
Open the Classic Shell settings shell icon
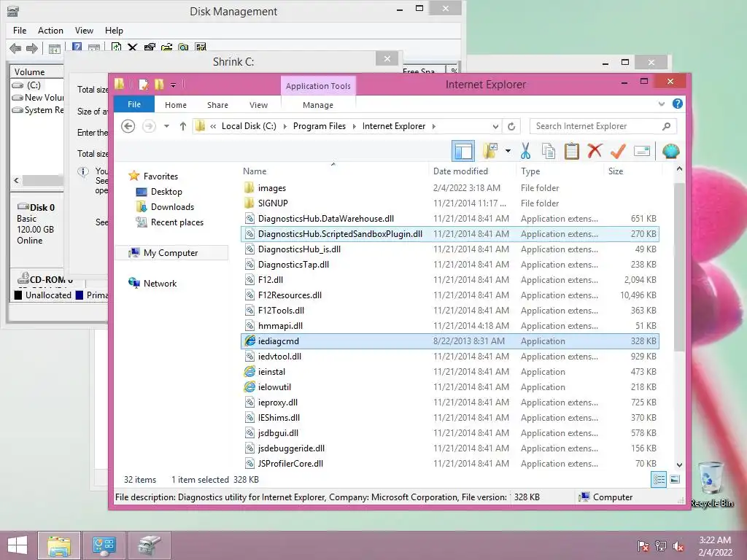[670, 152]
